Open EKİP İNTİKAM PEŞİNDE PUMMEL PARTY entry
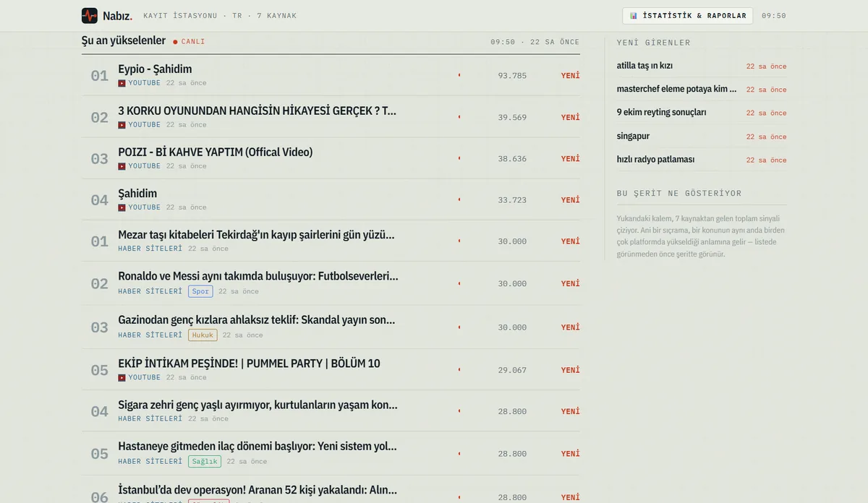The image size is (868, 503). pos(249,364)
